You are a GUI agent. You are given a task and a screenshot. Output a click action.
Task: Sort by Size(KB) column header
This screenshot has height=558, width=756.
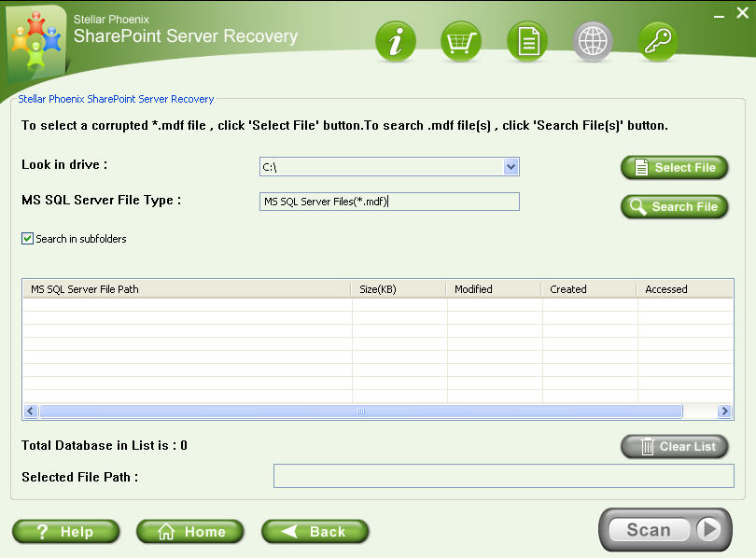tap(399, 289)
